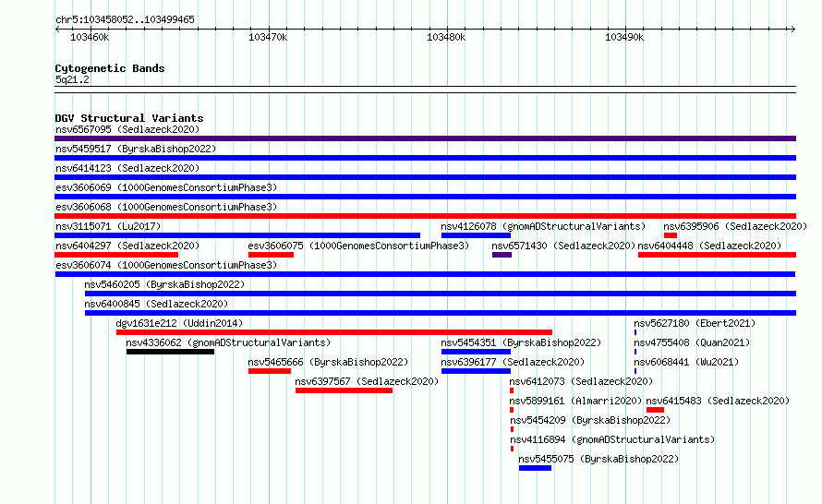The width and height of the screenshot is (822, 504).
Task: Open nsv6395906 (Sedlazeck2020) label
Action: [735, 226]
